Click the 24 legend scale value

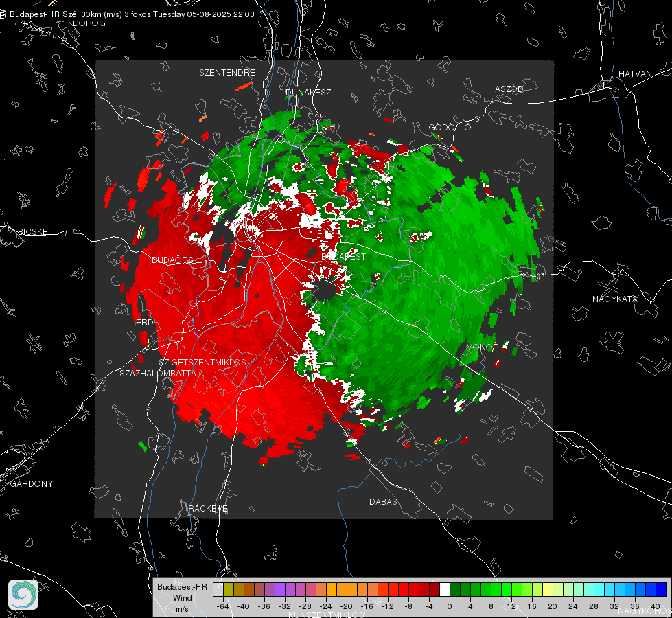[572, 606]
